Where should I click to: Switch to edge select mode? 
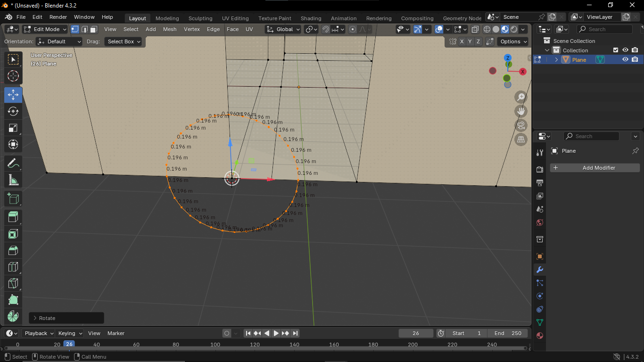click(x=84, y=29)
